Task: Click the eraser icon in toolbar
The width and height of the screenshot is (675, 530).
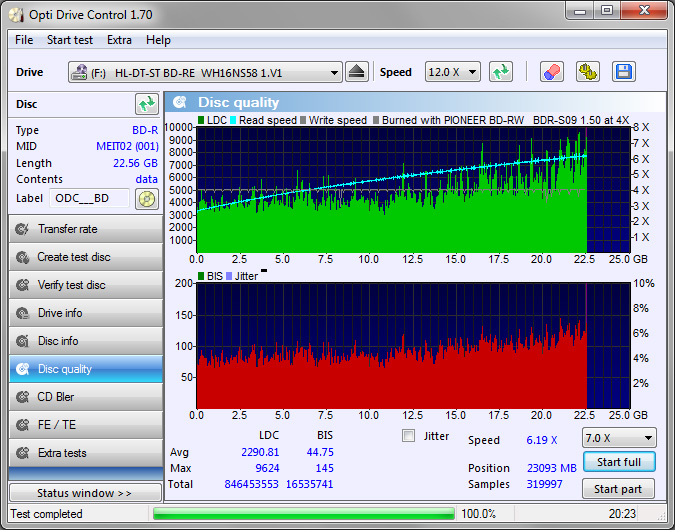Action: (551, 72)
